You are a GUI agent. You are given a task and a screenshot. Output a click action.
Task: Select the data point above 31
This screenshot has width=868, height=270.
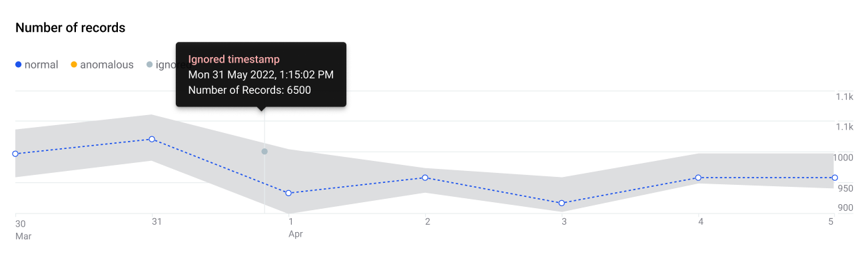(152, 139)
